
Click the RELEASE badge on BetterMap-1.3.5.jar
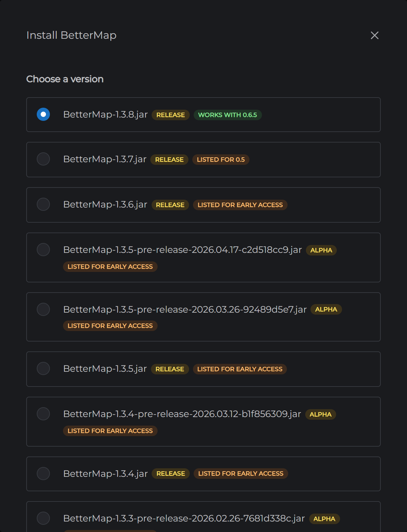click(170, 369)
